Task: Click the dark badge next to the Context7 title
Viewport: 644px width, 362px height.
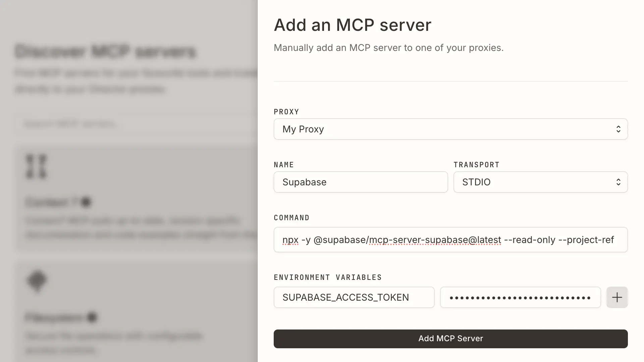Action: click(x=87, y=202)
